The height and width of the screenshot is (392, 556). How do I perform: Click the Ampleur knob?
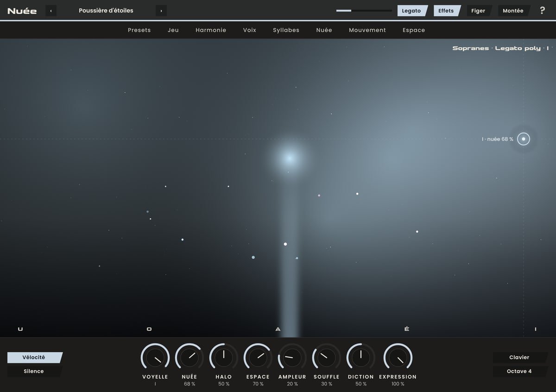292,358
